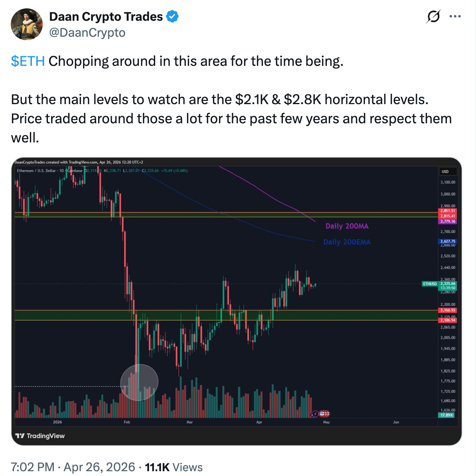Viewport: 476px width, 476px height.
Task: Click the tweet timestamp 7:02 PM
Action: pos(33,467)
